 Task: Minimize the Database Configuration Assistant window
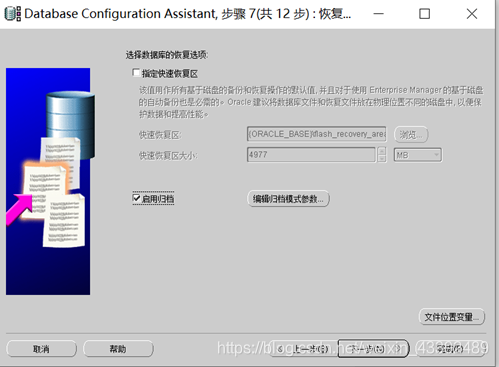[378, 14]
